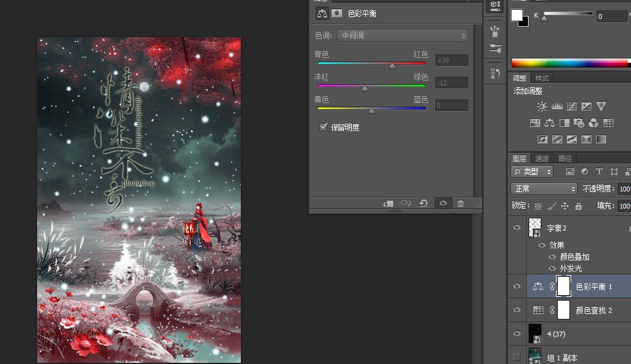This screenshot has width=631, height=364.
Task: Click the K slider handle in Color panel
Action: pyautogui.click(x=544, y=18)
